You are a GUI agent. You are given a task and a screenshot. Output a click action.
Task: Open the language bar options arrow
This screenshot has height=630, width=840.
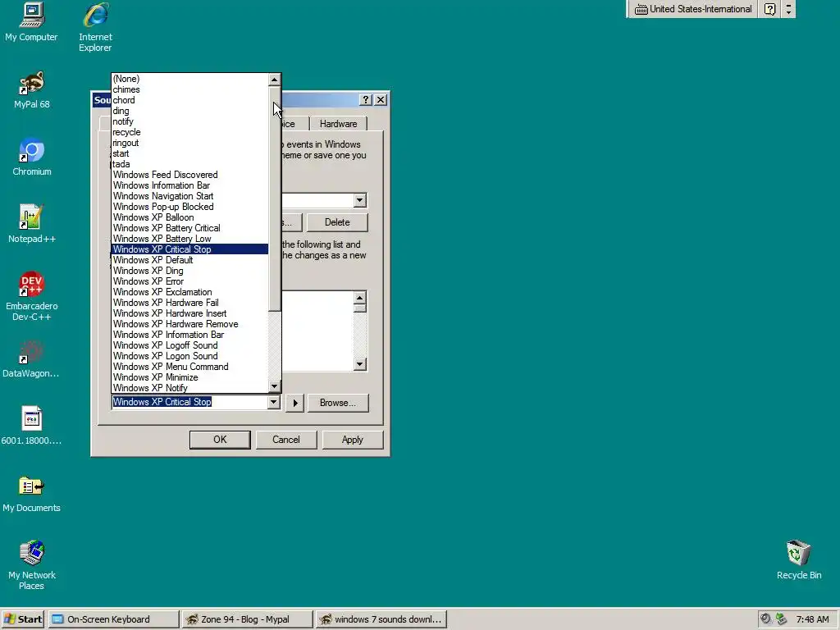pos(788,9)
